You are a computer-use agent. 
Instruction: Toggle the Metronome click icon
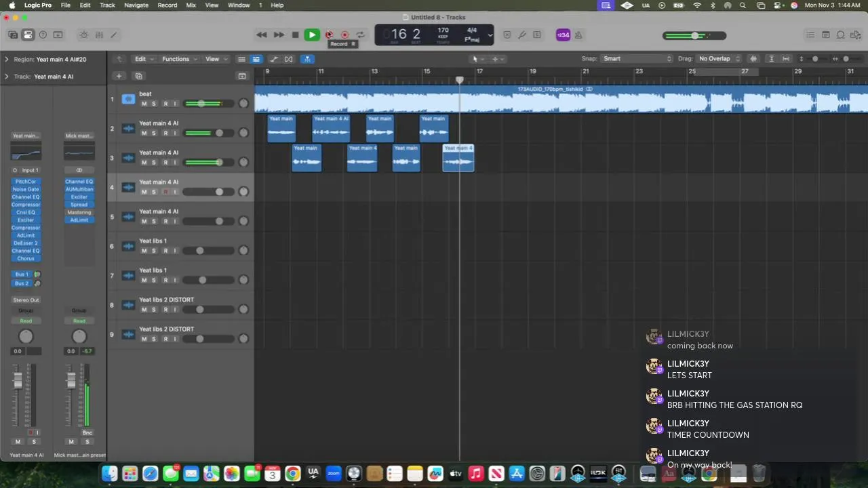pyautogui.click(x=579, y=35)
